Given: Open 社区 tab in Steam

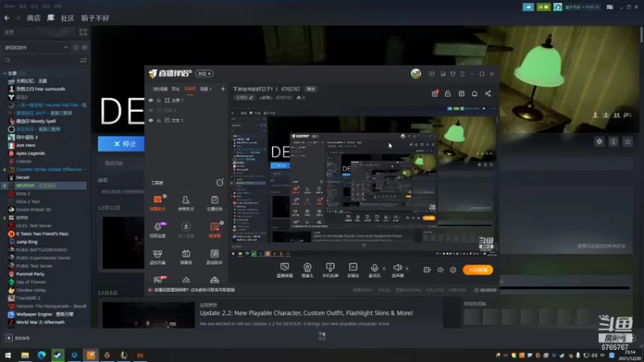Looking at the screenshot, I should click(x=68, y=18).
